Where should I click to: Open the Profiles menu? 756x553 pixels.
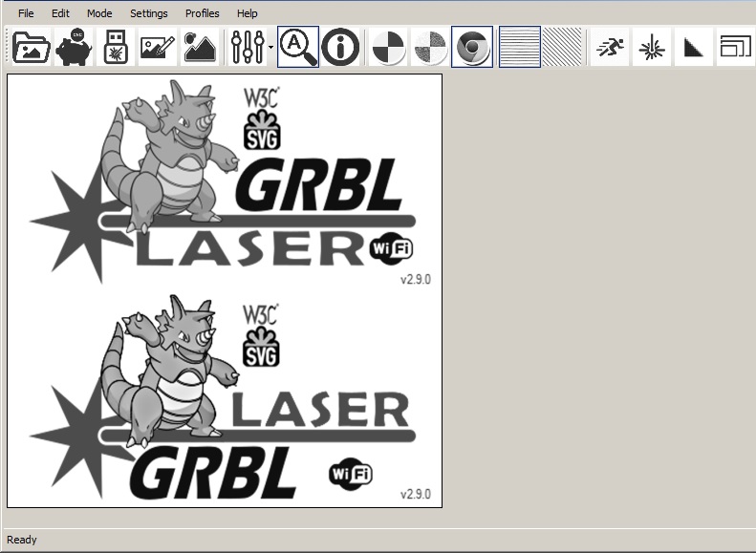tap(202, 13)
